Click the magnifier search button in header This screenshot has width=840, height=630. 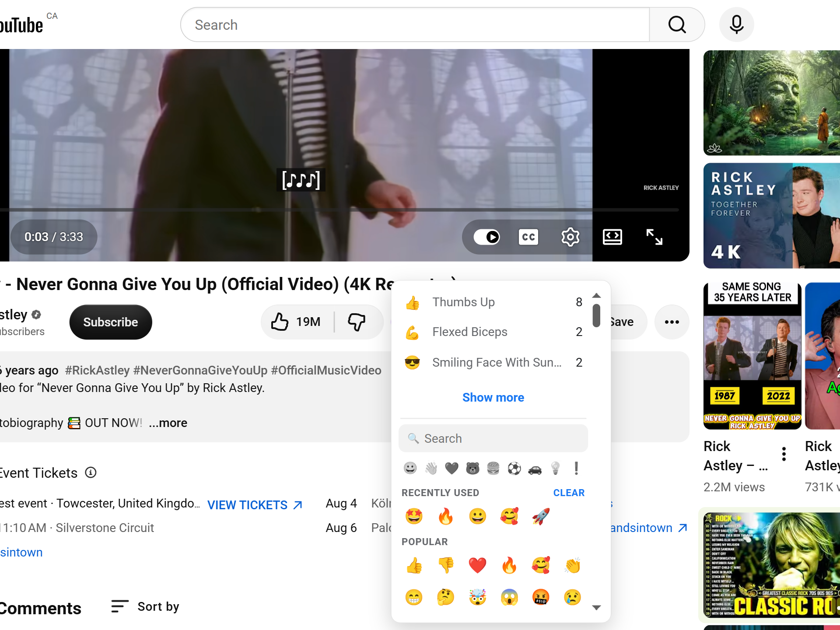(677, 24)
